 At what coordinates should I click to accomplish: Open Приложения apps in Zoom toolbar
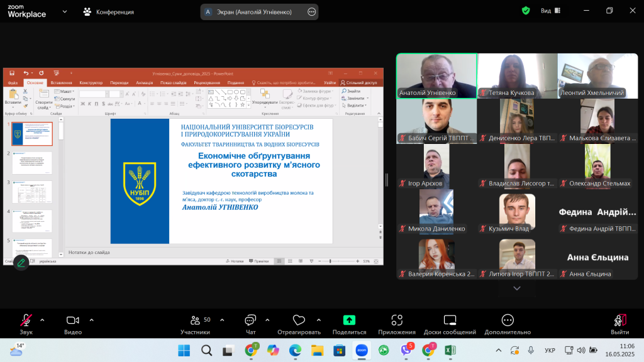pos(396,321)
